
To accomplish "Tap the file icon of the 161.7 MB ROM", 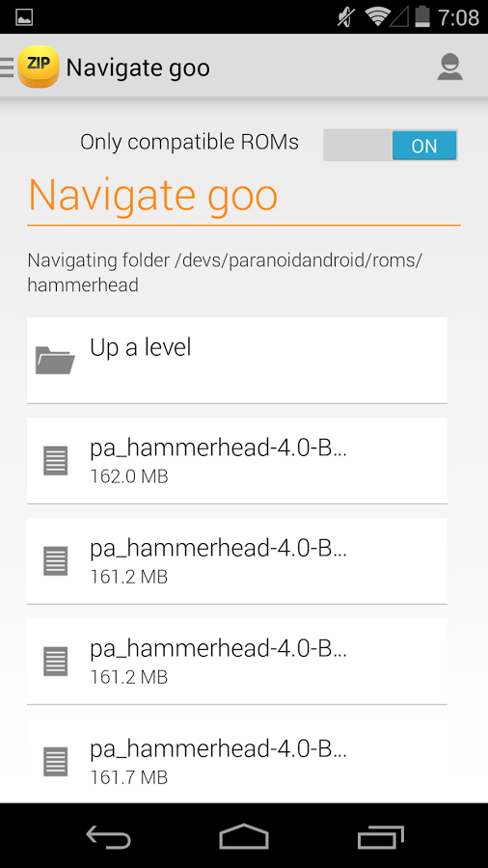I will point(56,762).
